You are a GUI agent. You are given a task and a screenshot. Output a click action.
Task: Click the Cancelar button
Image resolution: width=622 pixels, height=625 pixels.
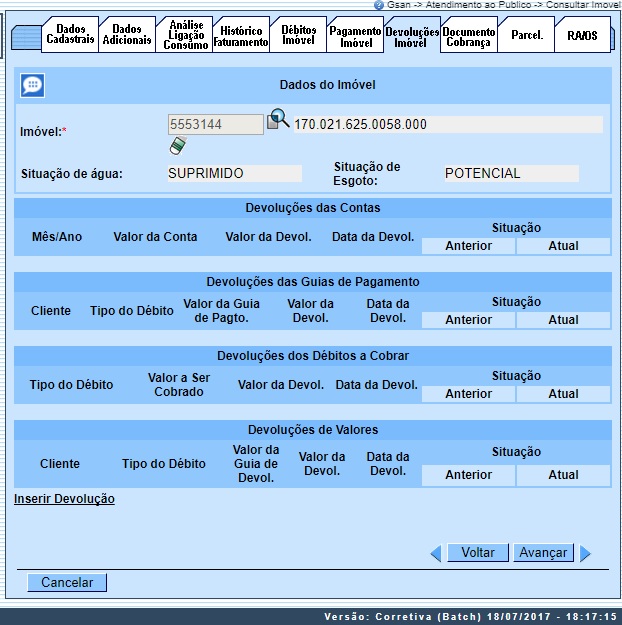(67, 582)
